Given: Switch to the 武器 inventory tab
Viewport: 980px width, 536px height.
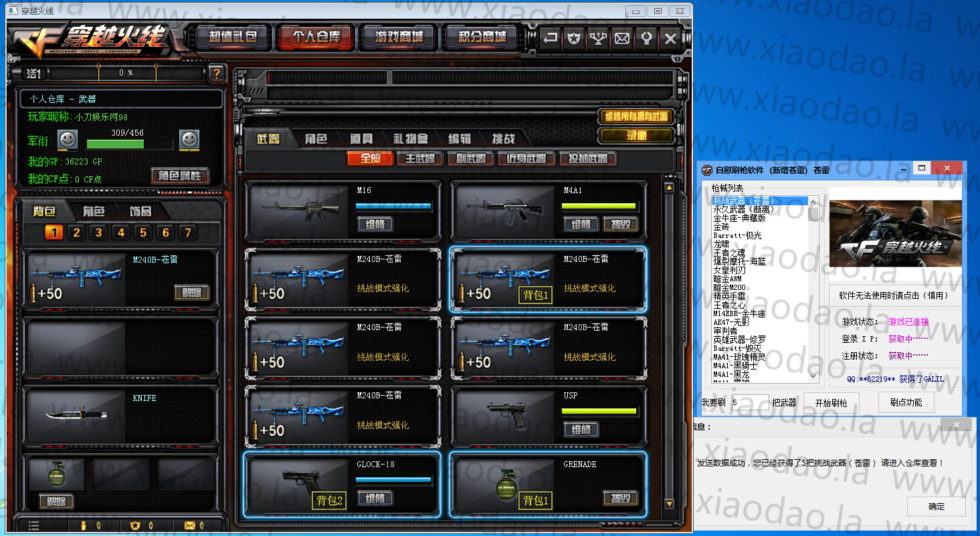Looking at the screenshot, I should pyautogui.click(x=268, y=139).
